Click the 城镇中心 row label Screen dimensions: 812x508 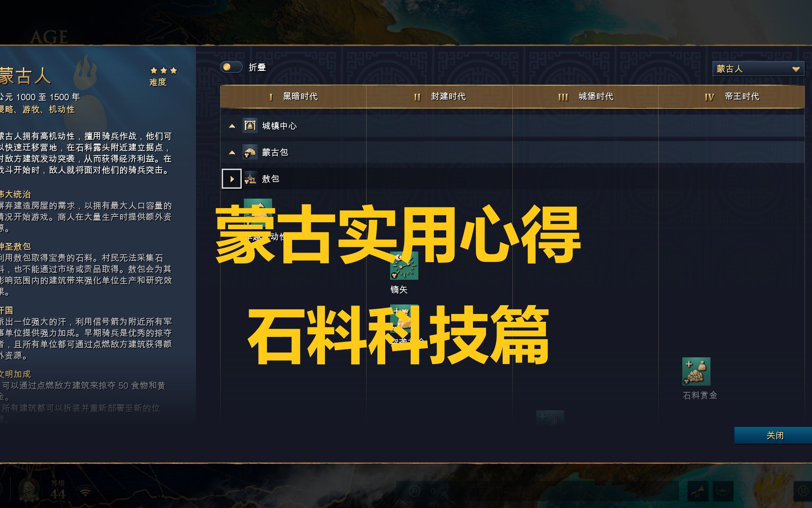[x=279, y=126]
